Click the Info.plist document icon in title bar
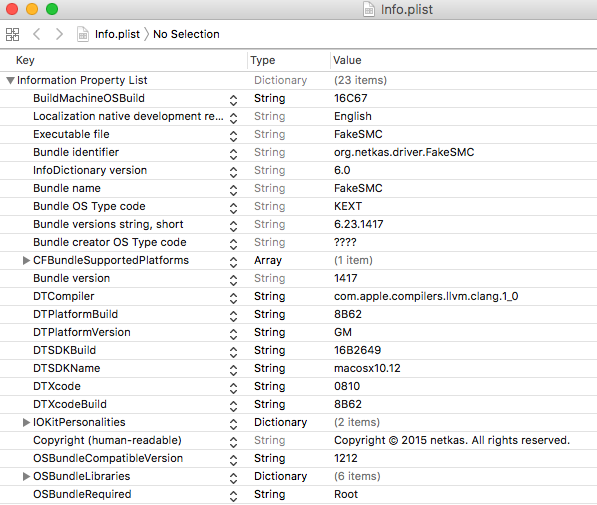The width and height of the screenshot is (597, 505). coord(369,10)
